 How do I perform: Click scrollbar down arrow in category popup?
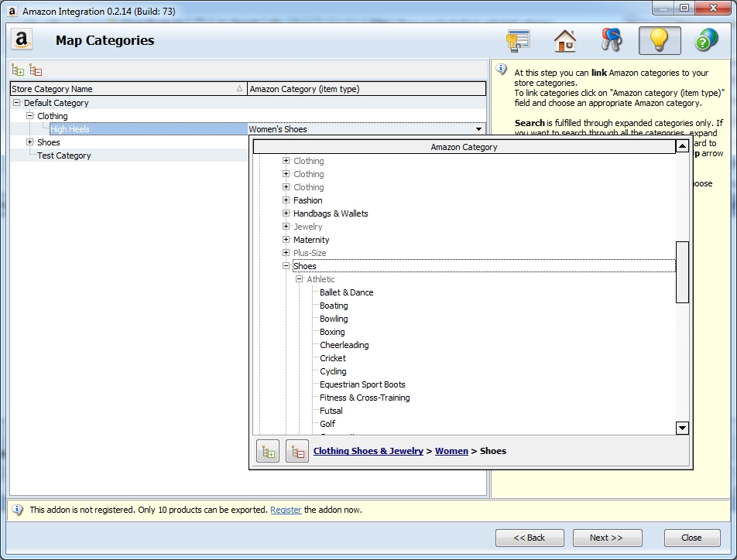tap(682, 428)
